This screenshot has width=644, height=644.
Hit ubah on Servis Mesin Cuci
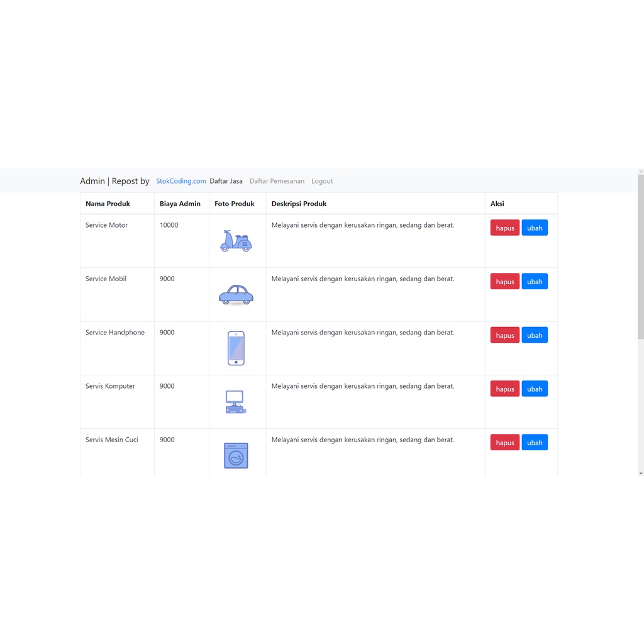point(535,443)
